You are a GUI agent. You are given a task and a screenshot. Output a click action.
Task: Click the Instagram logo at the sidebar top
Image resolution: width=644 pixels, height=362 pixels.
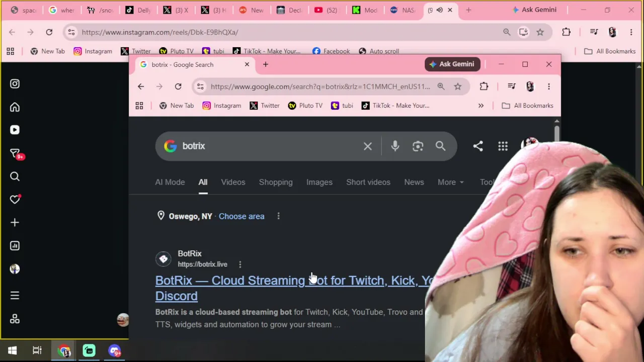click(15, 84)
